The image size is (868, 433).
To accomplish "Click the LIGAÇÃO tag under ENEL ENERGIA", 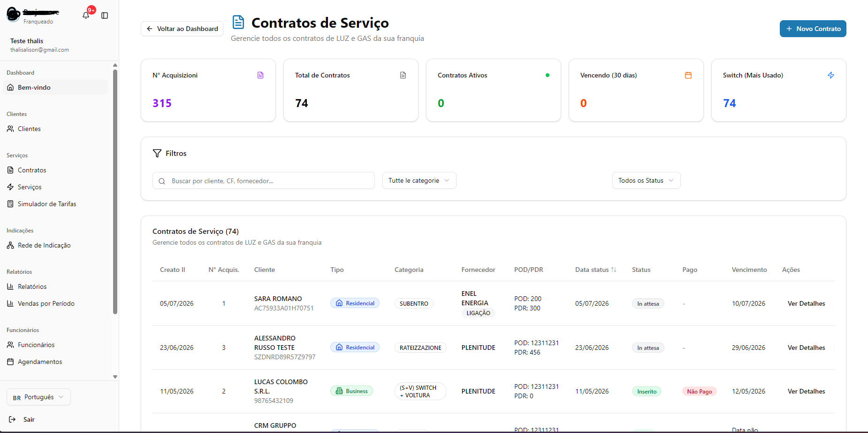I will coord(478,313).
